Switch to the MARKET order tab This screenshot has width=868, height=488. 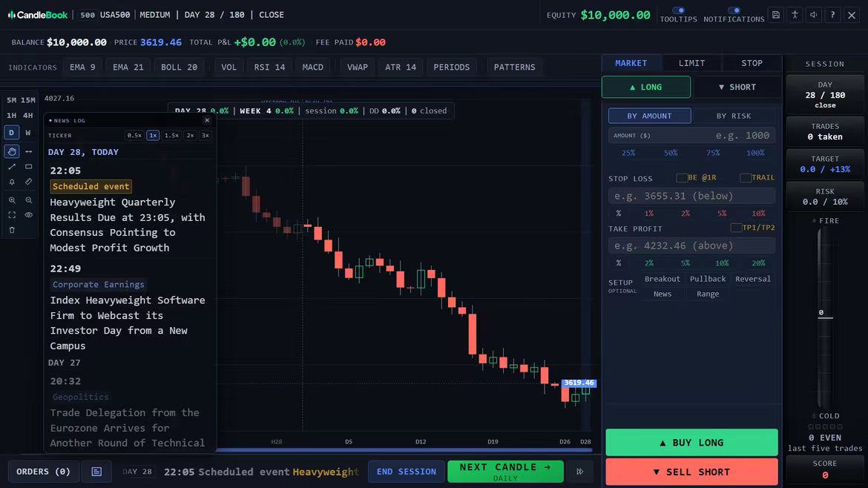pyautogui.click(x=631, y=63)
